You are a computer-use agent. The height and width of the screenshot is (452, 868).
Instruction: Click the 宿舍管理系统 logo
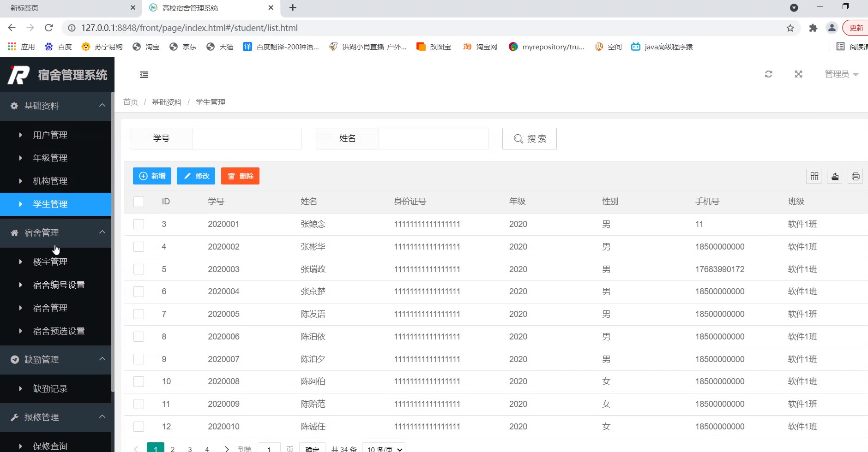click(x=58, y=75)
